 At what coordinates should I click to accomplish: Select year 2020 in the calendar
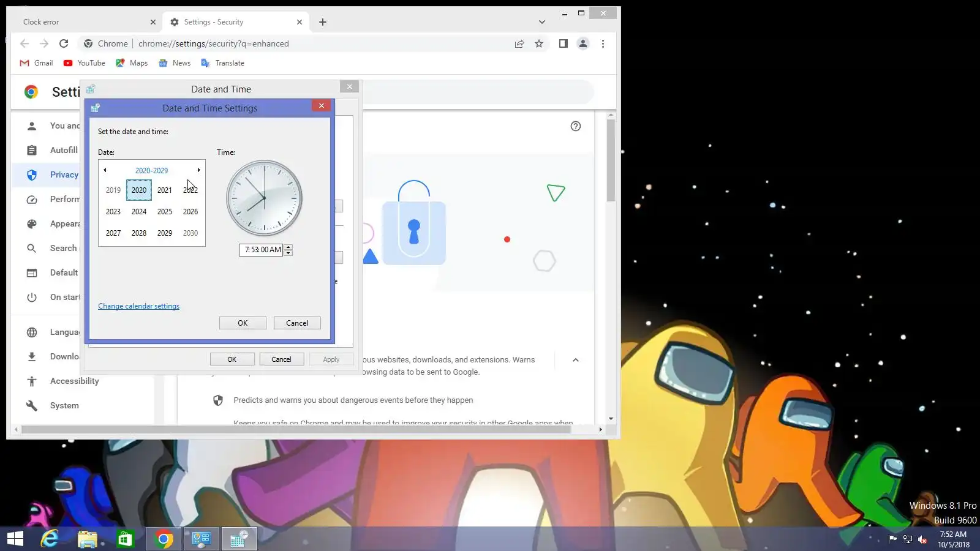139,190
